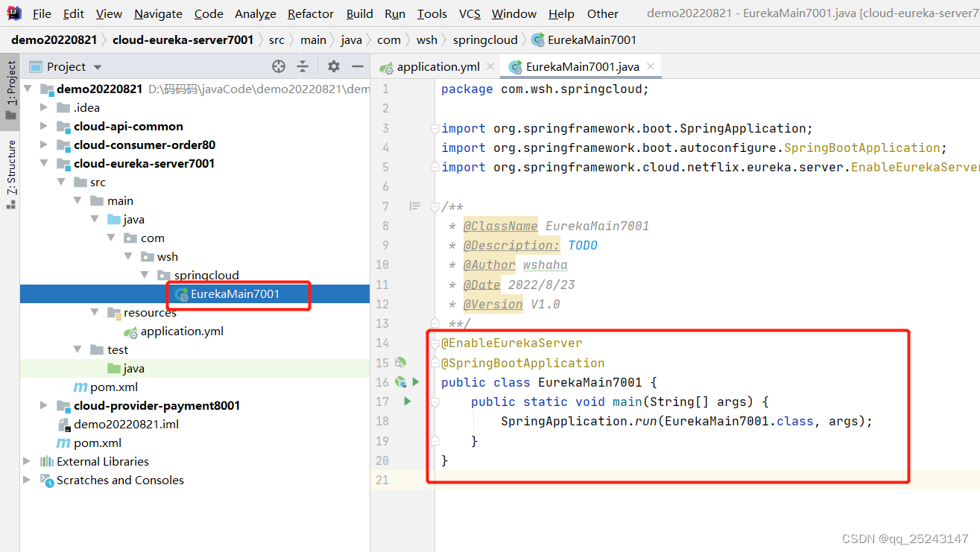The height and width of the screenshot is (552, 980).
Task: Expand Scratches and Consoles node
Action: click(x=28, y=480)
